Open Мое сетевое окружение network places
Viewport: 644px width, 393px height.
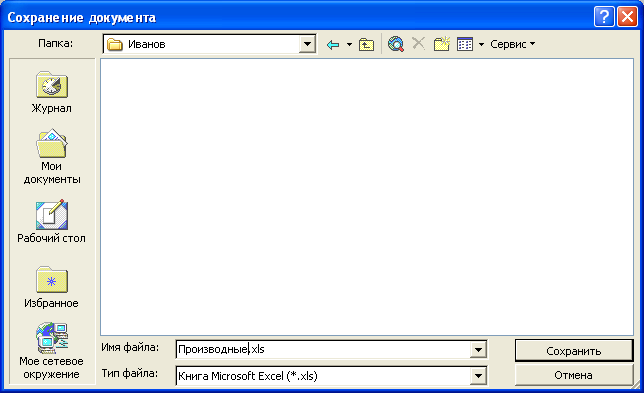(51, 351)
